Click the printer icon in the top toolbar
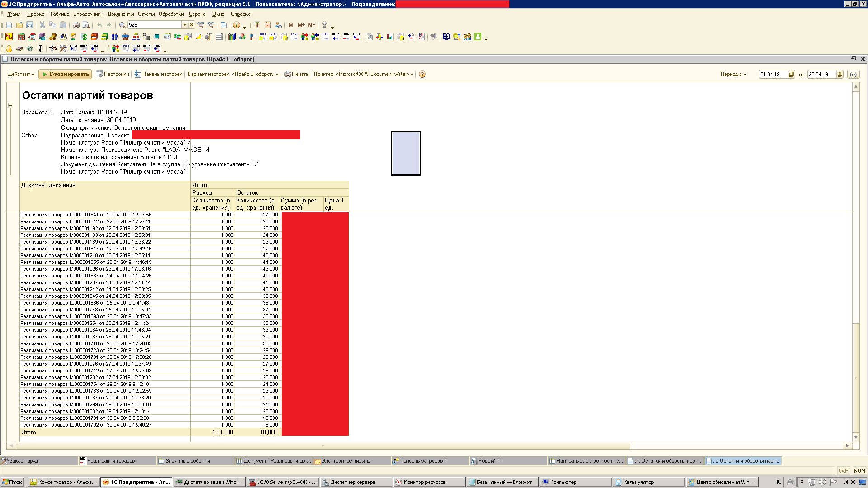 [x=76, y=25]
